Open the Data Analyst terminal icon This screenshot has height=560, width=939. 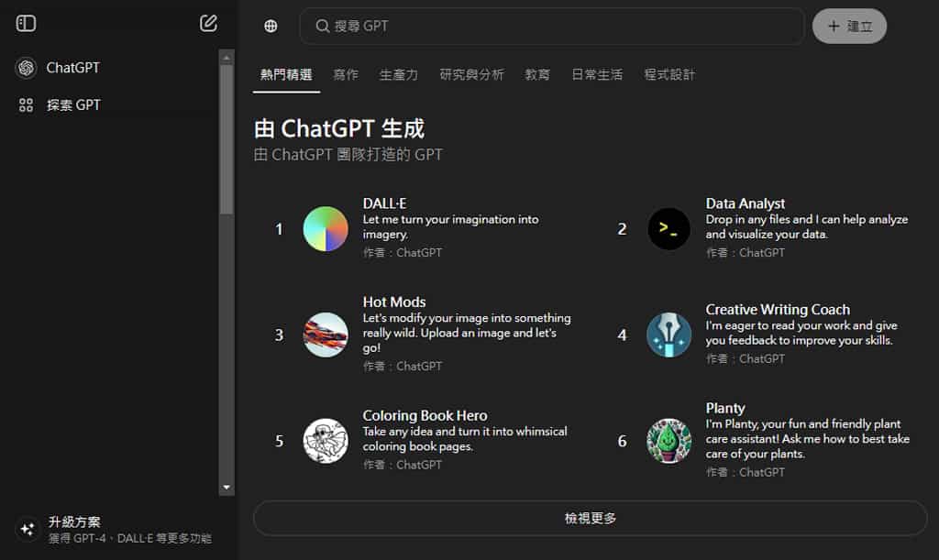668,229
